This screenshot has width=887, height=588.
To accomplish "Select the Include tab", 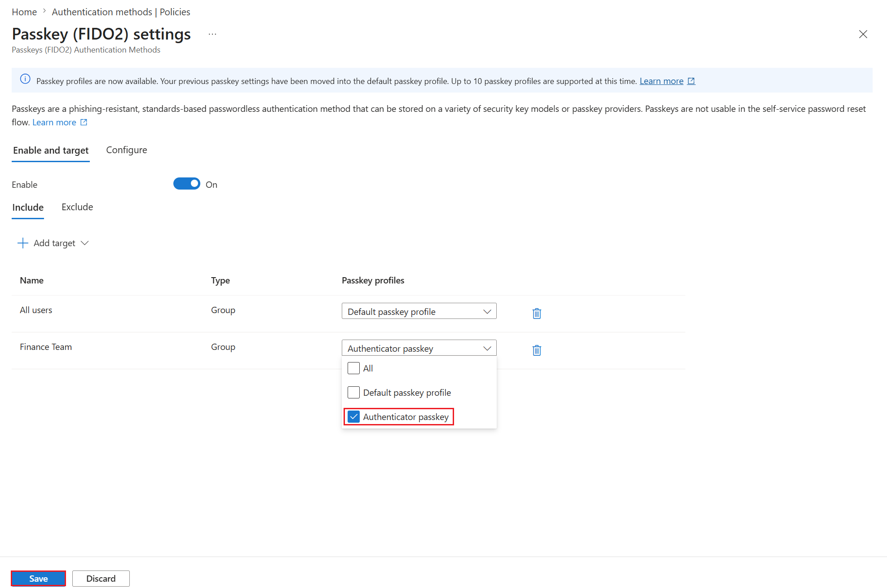I will coord(28,208).
